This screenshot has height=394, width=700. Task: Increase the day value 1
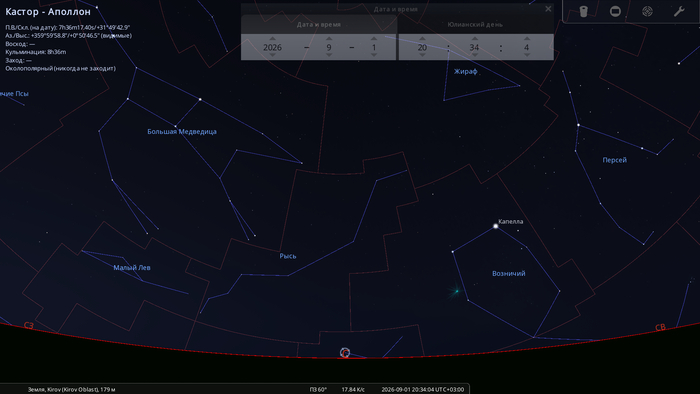coord(374,39)
